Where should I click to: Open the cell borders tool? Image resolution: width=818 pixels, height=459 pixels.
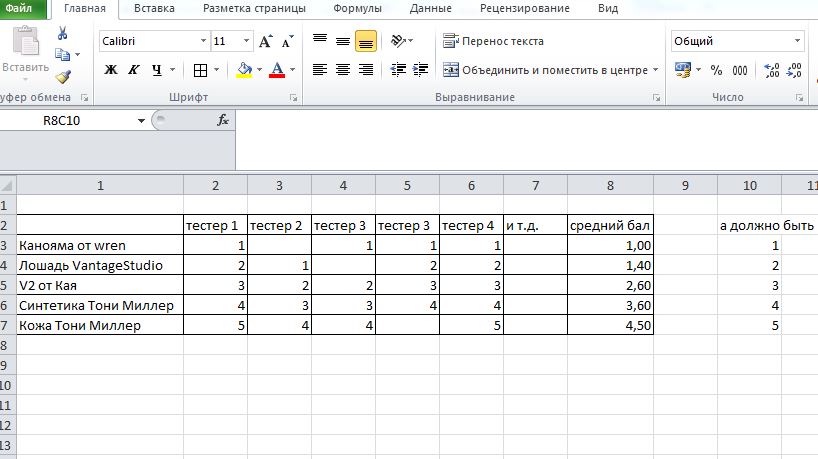[x=200, y=70]
